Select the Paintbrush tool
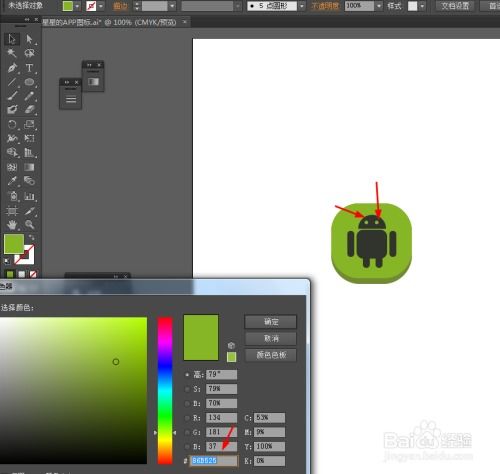 click(12, 96)
